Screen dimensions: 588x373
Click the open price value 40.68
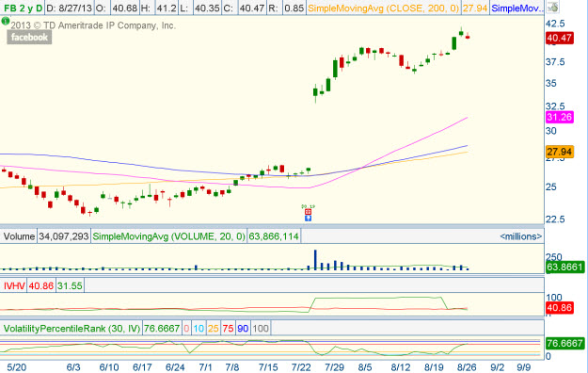(x=125, y=8)
